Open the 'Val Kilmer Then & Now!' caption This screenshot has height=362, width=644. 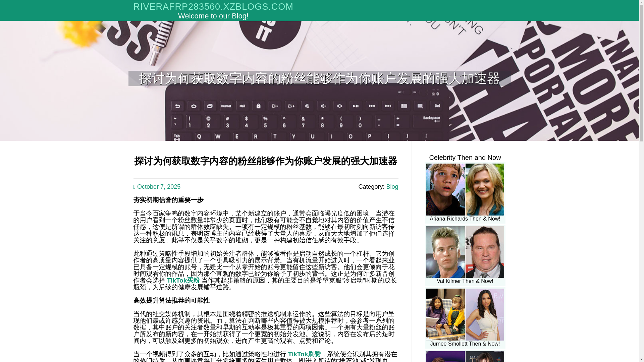coord(465,281)
